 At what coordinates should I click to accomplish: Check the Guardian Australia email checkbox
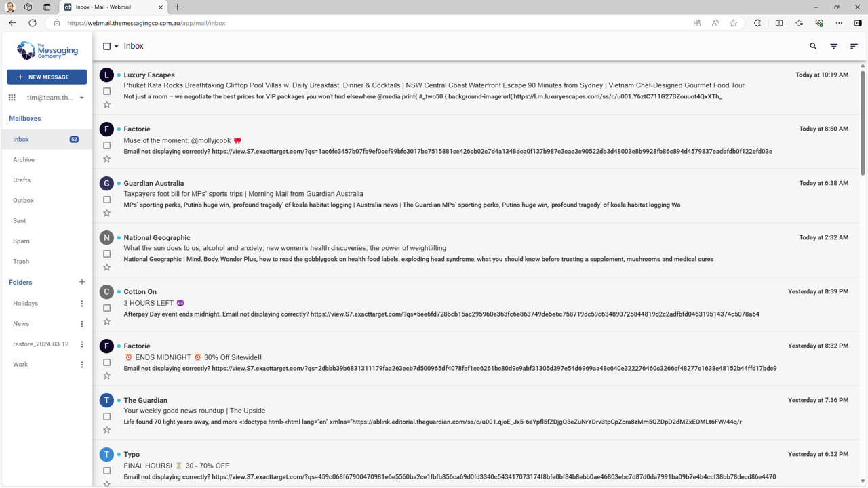click(106, 199)
